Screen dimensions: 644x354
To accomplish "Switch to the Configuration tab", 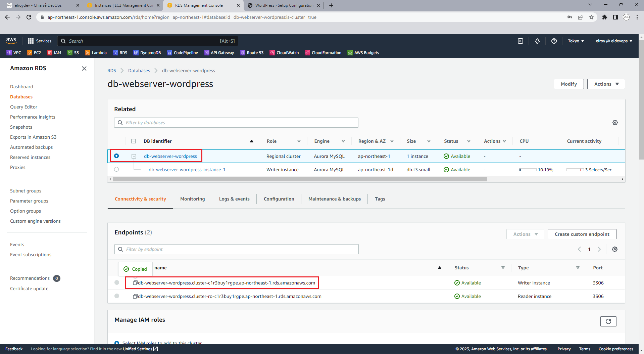I will [279, 199].
